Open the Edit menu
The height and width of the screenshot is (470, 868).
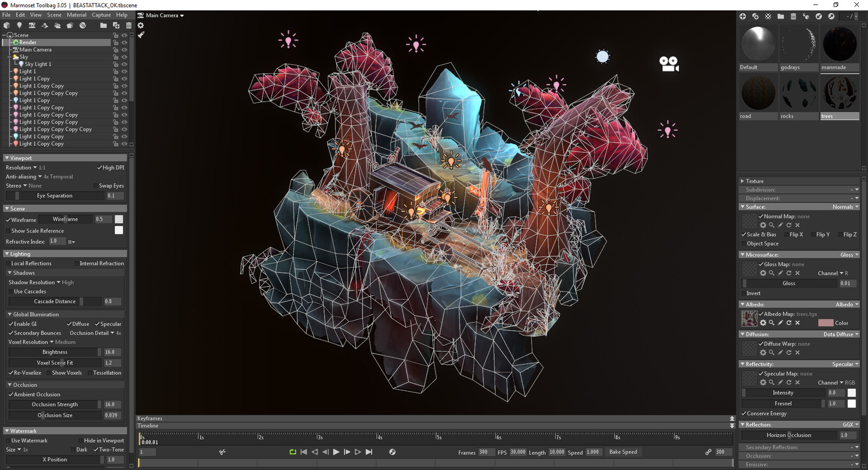pos(20,15)
